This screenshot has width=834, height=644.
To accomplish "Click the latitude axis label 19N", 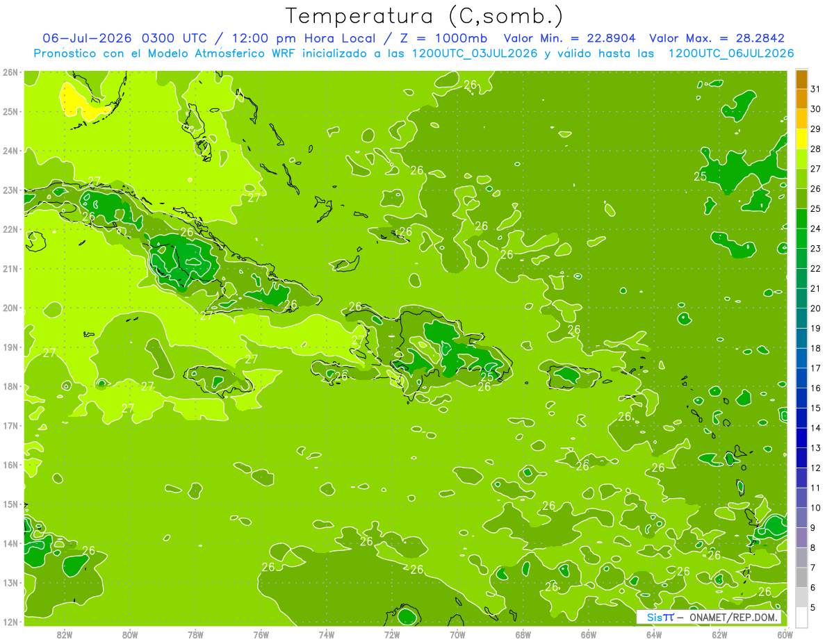I will [x=10, y=347].
